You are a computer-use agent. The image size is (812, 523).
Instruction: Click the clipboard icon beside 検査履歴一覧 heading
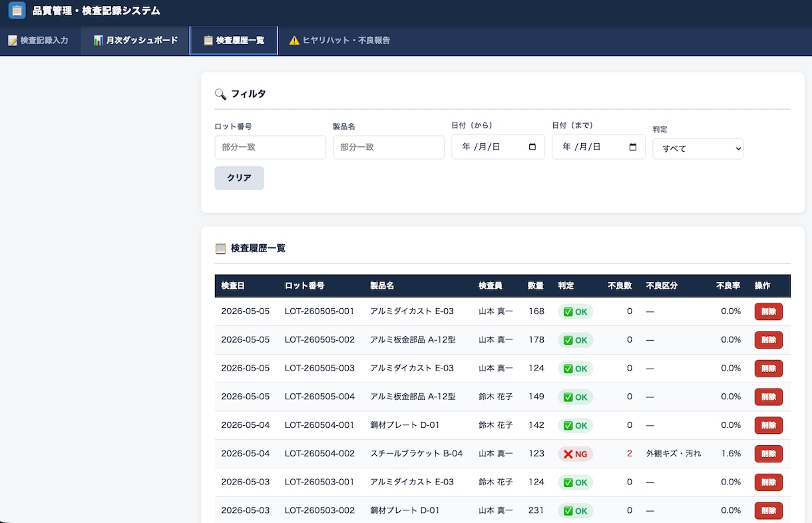coord(220,249)
